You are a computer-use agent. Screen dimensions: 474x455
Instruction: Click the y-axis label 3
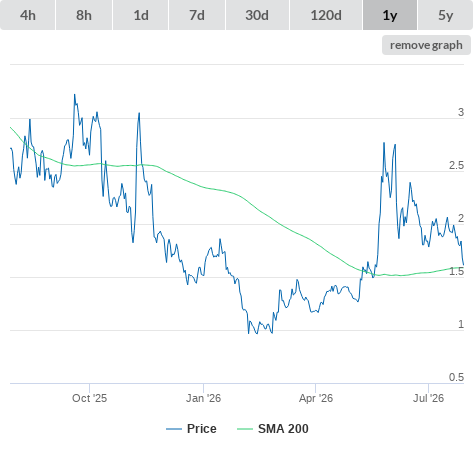coord(461,112)
